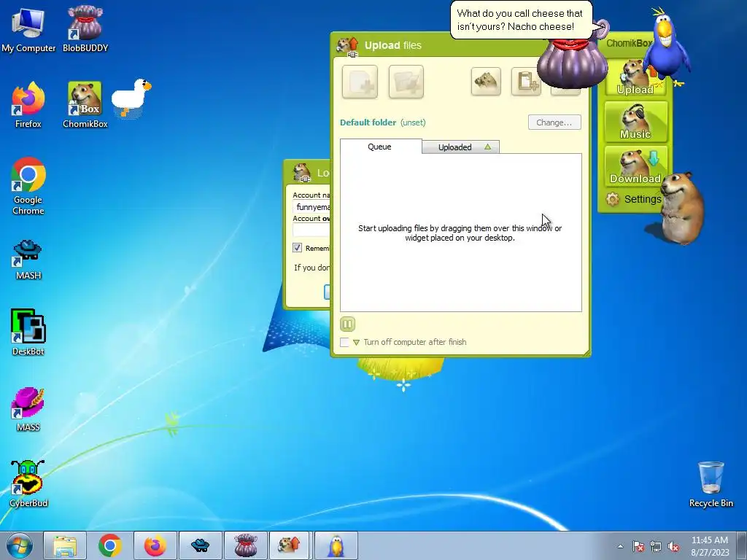
Task: Open Music section in ChomikBox widget
Action: 635,122
